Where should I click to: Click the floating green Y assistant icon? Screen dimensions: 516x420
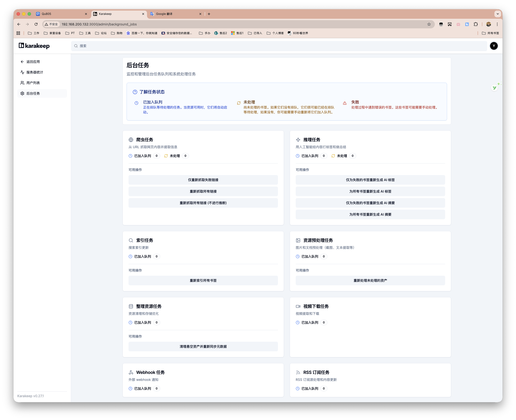494,88
